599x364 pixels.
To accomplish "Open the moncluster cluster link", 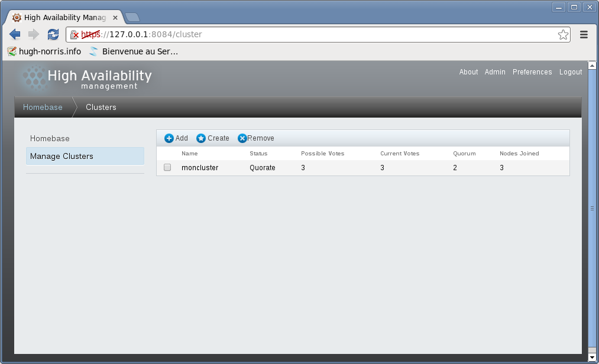I will 200,168.
